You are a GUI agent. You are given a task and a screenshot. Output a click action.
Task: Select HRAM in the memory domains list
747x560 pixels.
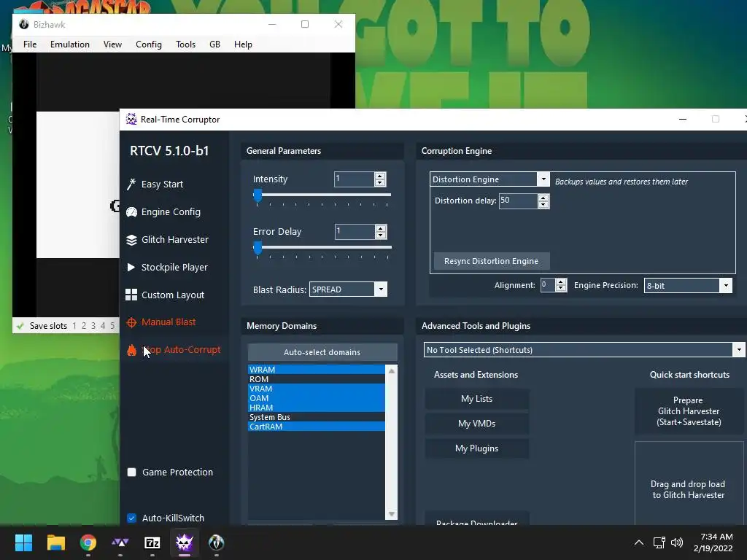coord(317,408)
